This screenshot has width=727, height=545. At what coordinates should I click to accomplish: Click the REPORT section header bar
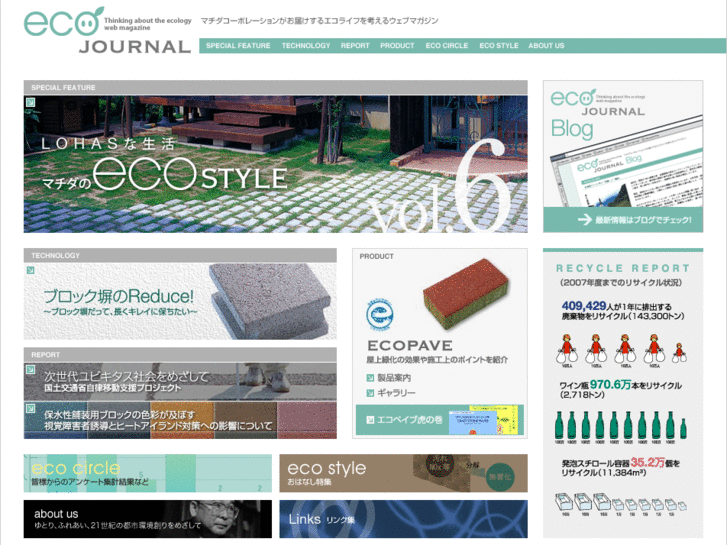180,354
